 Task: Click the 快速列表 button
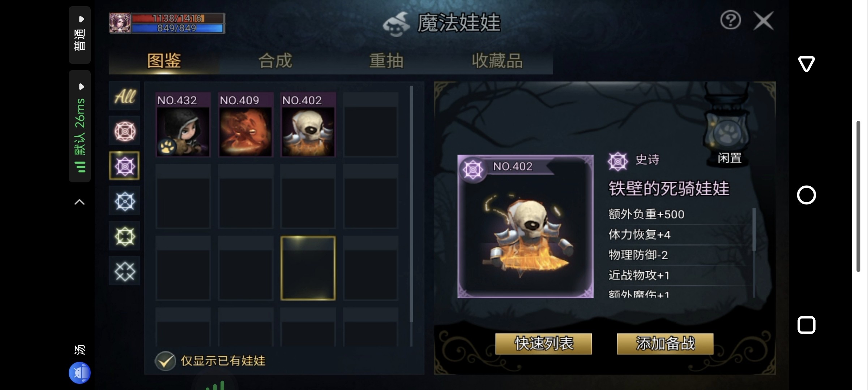[543, 343]
